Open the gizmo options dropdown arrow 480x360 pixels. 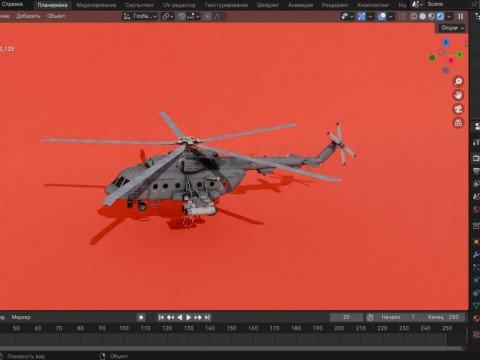pos(370,16)
